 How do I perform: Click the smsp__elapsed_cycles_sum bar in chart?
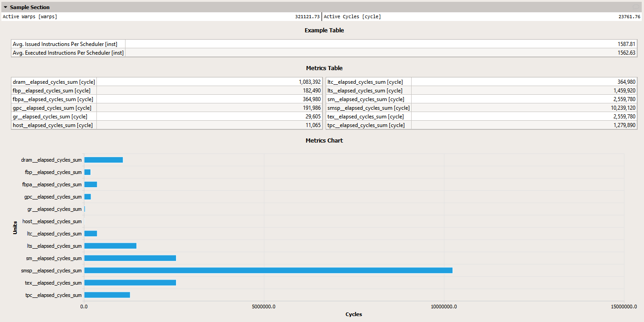pyautogui.click(x=268, y=271)
